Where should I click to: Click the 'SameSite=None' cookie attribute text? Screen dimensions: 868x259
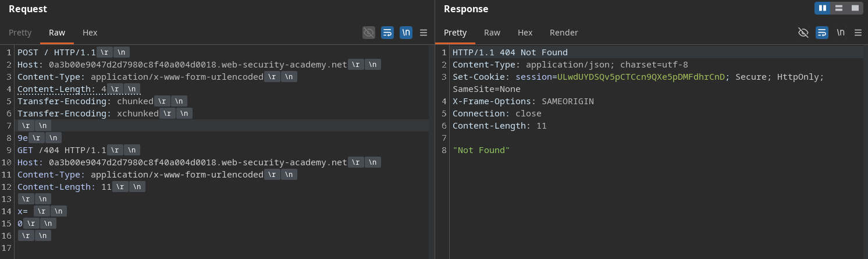pyautogui.click(x=486, y=89)
